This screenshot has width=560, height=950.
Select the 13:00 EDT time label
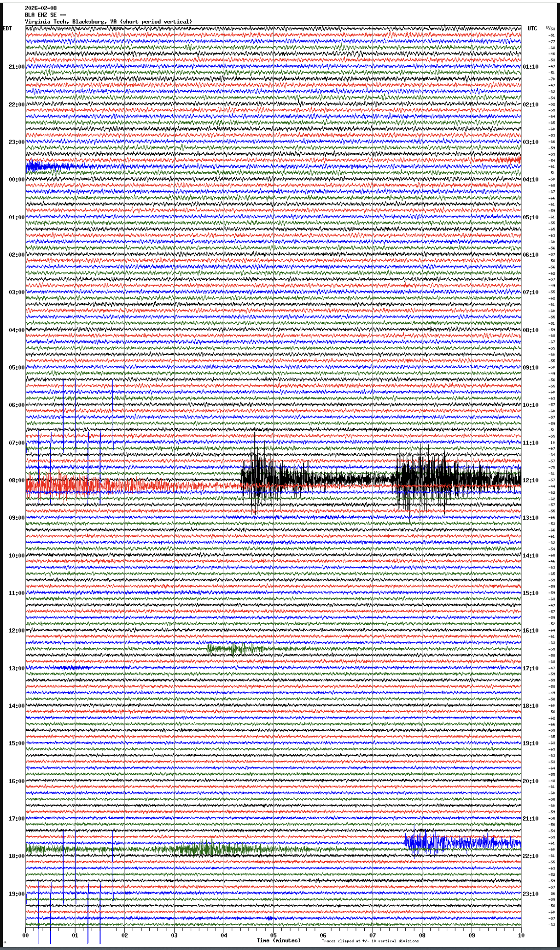(16, 669)
